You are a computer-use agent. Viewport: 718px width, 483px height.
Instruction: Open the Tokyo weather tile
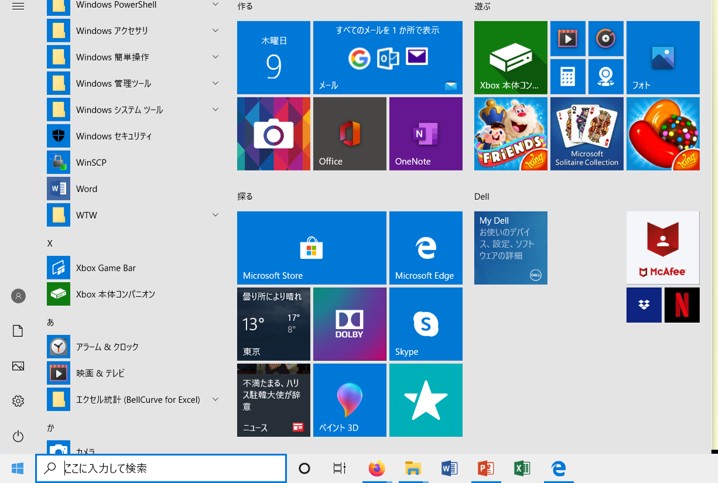(x=273, y=324)
